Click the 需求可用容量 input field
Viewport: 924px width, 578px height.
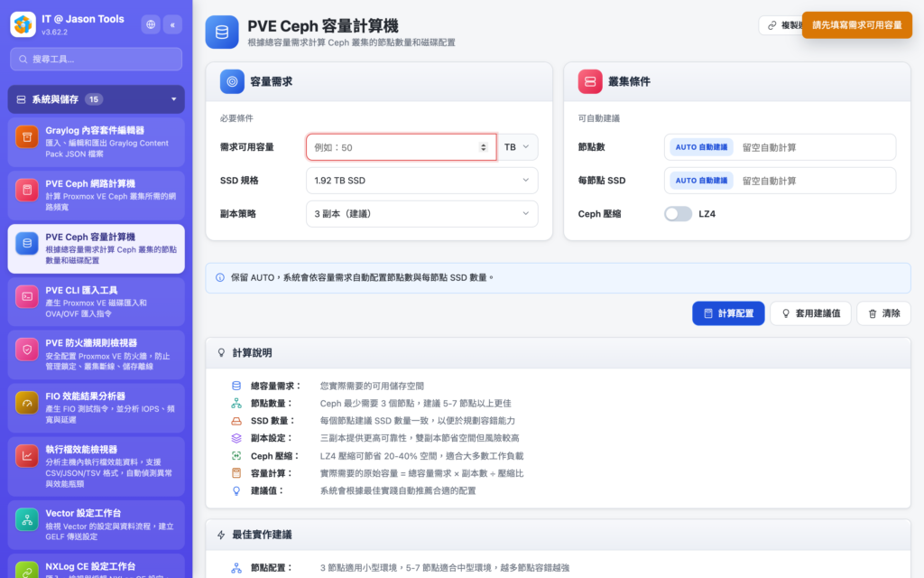pyautogui.click(x=402, y=147)
